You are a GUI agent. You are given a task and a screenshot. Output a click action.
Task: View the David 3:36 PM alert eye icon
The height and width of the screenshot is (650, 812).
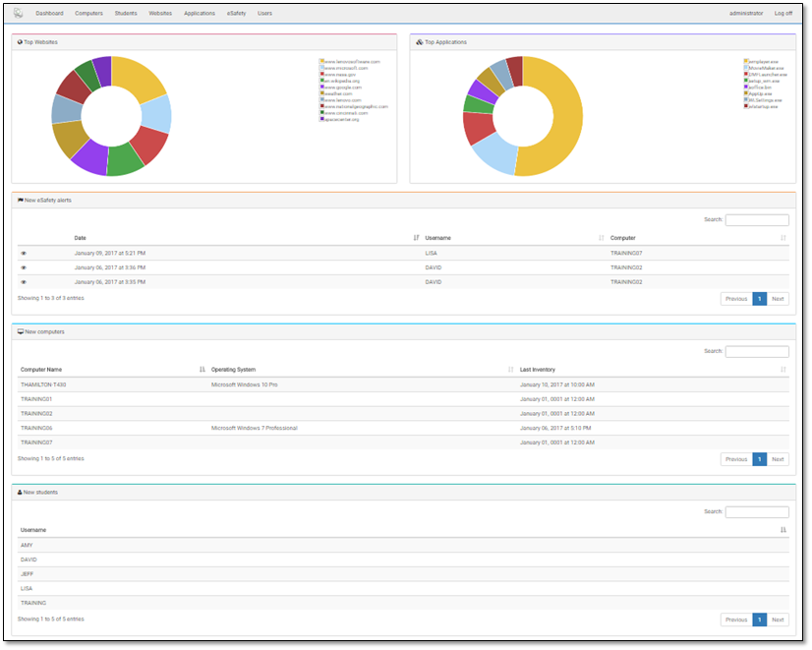point(24,267)
